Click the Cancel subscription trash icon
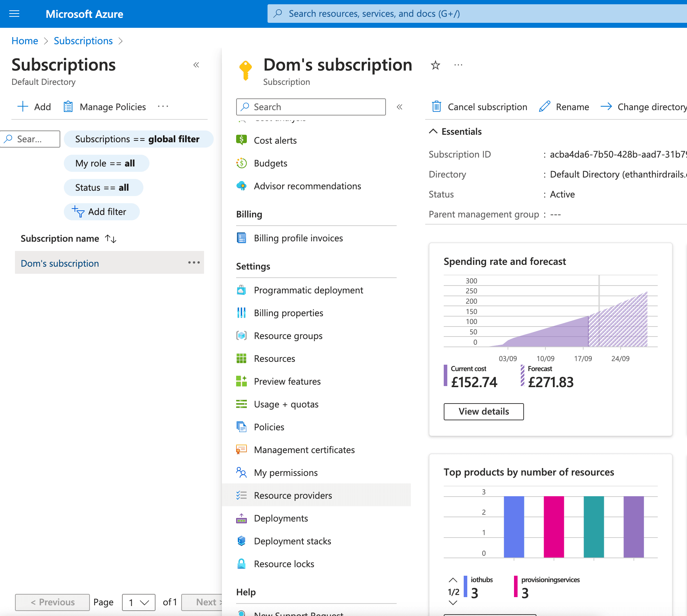This screenshot has width=687, height=616. 436,107
